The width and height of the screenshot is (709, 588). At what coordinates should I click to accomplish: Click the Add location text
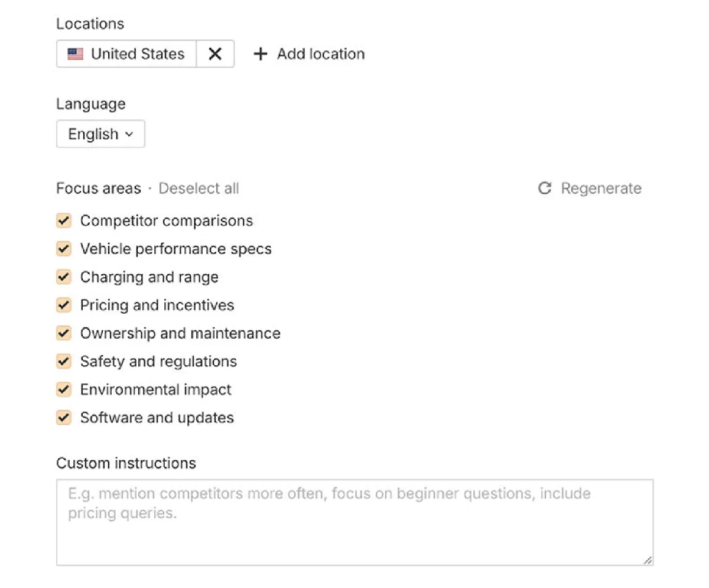click(x=321, y=54)
